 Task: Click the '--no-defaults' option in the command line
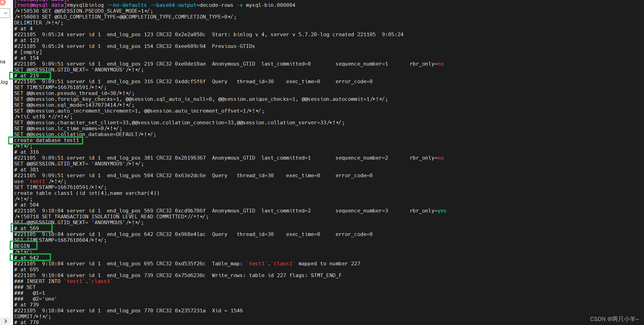pyautogui.click(x=127, y=5)
